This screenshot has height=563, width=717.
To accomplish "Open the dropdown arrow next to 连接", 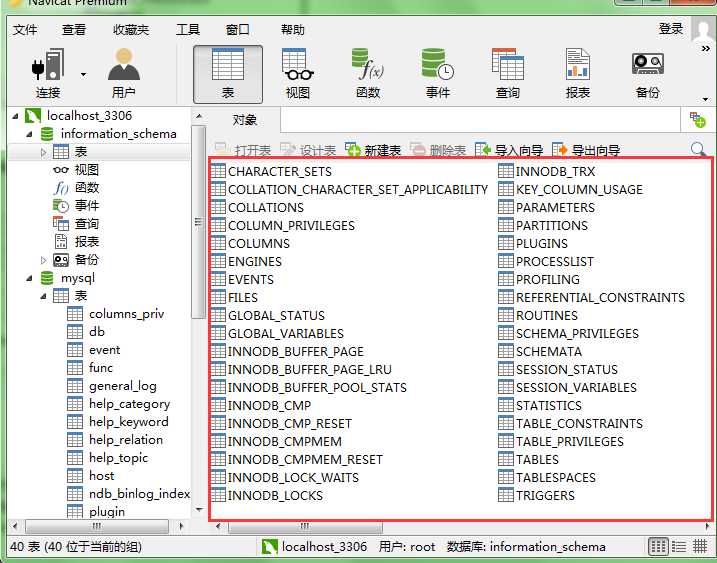I will [x=83, y=75].
